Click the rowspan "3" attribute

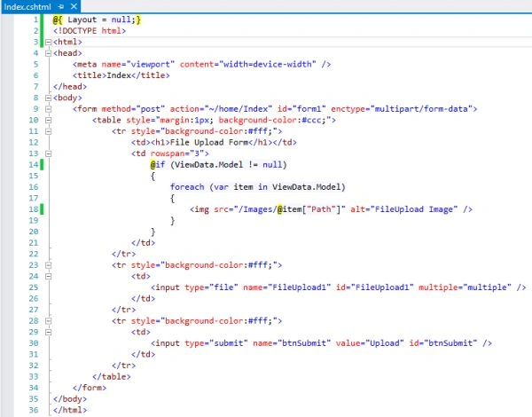177,153
